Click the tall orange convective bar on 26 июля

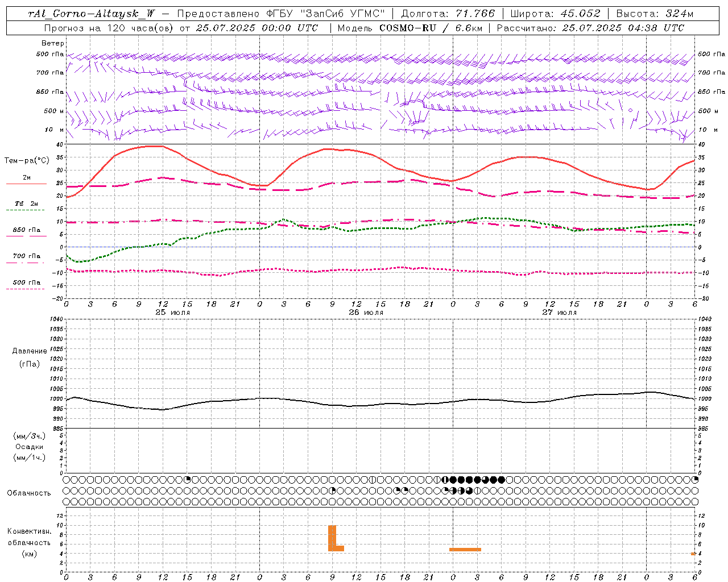(332, 538)
